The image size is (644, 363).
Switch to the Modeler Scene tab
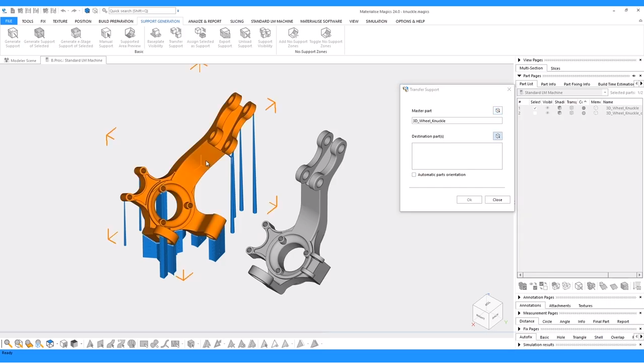21,60
